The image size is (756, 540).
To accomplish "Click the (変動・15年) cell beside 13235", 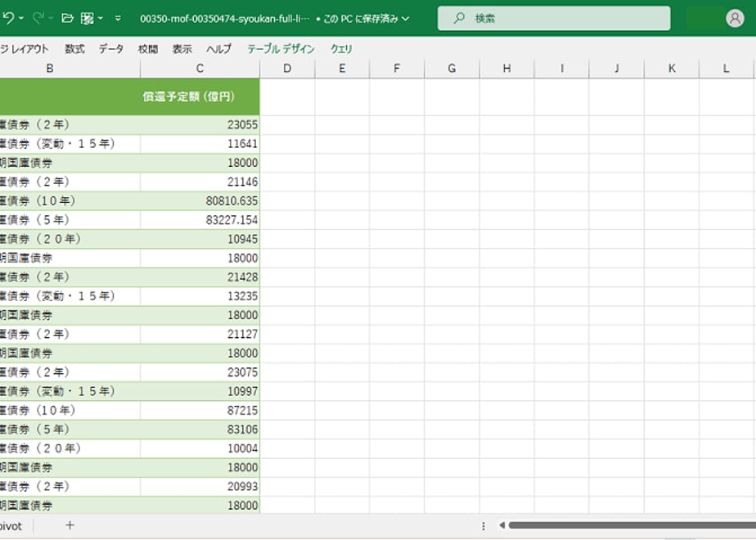I will pos(70,296).
